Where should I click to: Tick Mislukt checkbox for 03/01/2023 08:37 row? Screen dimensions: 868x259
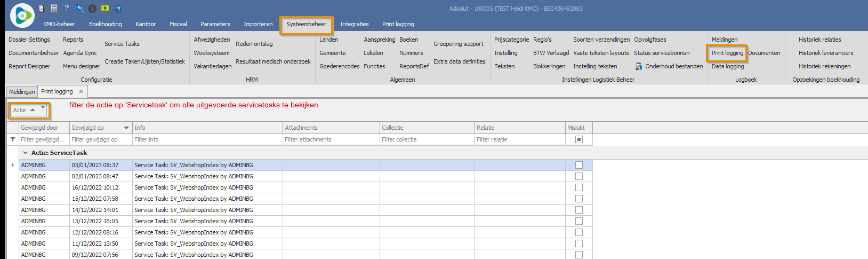[x=578, y=165]
